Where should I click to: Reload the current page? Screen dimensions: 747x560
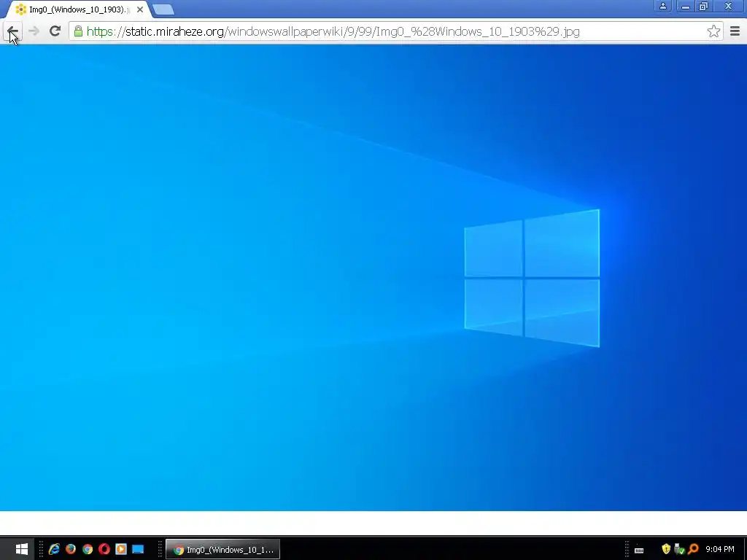tap(55, 31)
